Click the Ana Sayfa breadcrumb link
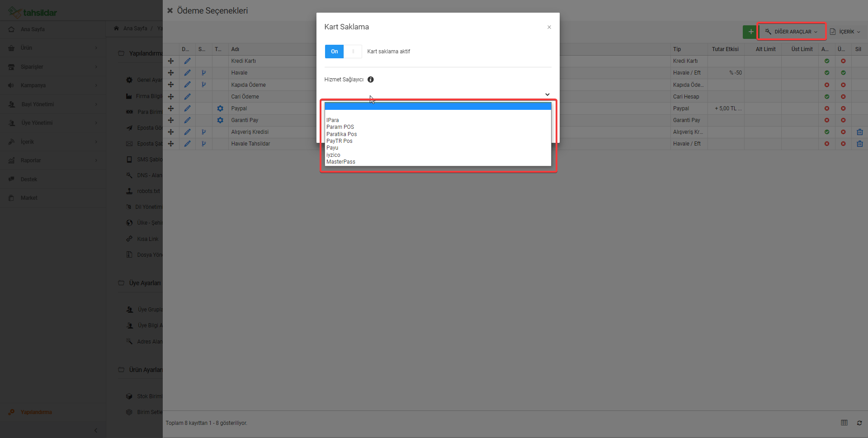This screenshot has height=438, width=868. (135, 28)
